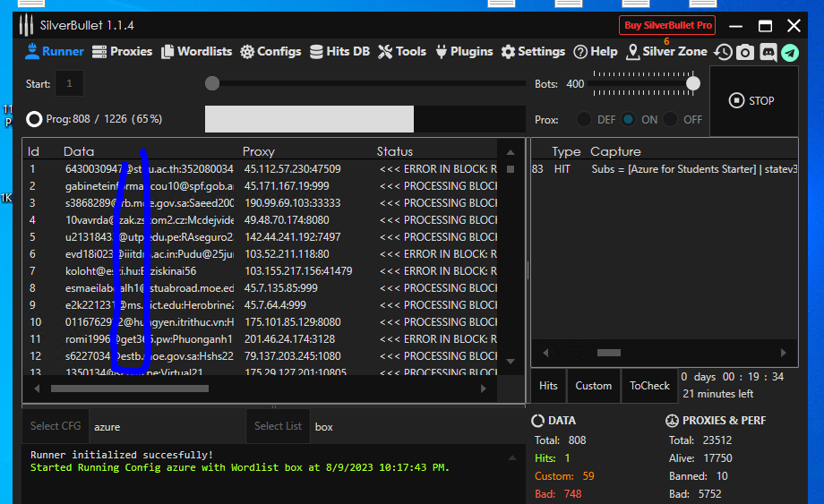Click the history clock icon in toolbar
The height and width of the screenshot is (504, 824).
click(723, 52)
